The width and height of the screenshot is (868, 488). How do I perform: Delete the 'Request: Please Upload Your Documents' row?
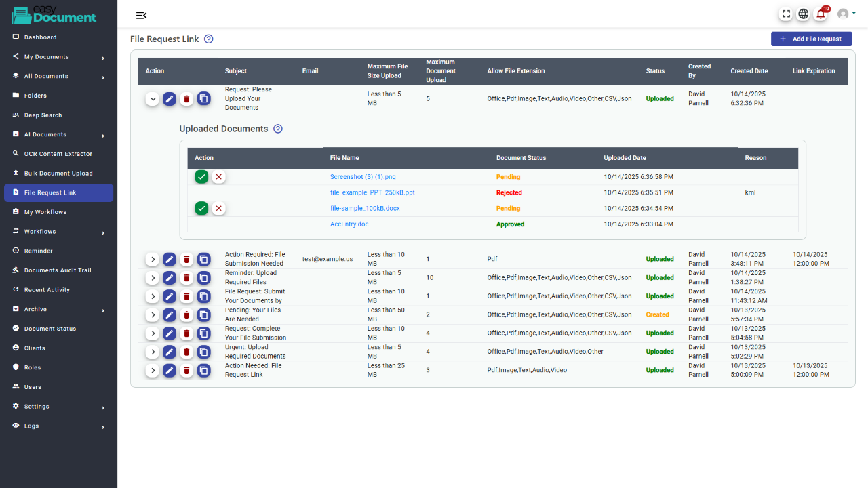(x=186, y=99)
